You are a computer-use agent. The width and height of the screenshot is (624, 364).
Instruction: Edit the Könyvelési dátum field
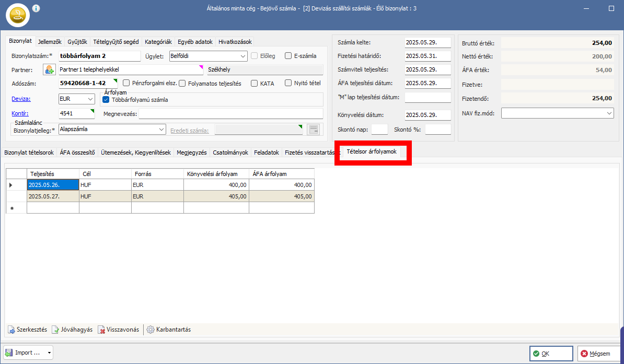tap(428, 115)
